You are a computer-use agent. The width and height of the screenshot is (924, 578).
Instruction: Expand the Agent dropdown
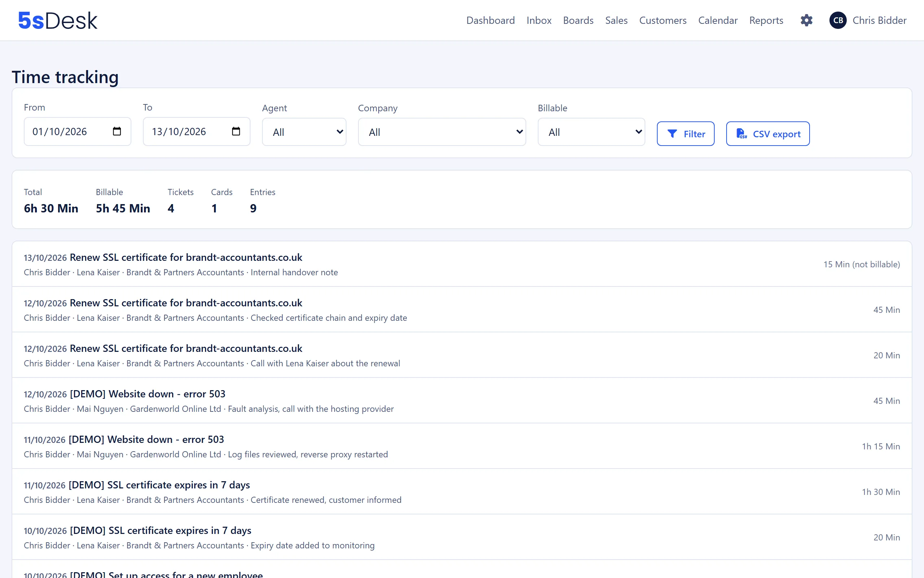point(304,132)
